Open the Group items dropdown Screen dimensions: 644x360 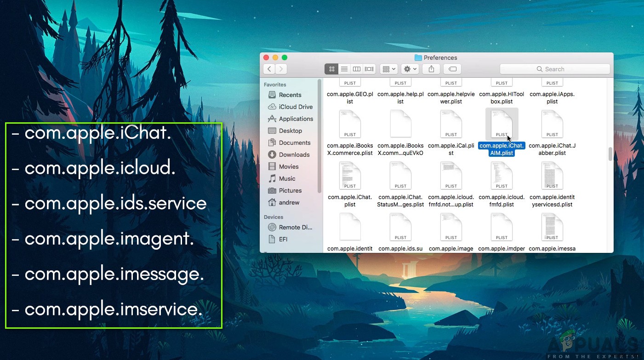tap(388, 69)
